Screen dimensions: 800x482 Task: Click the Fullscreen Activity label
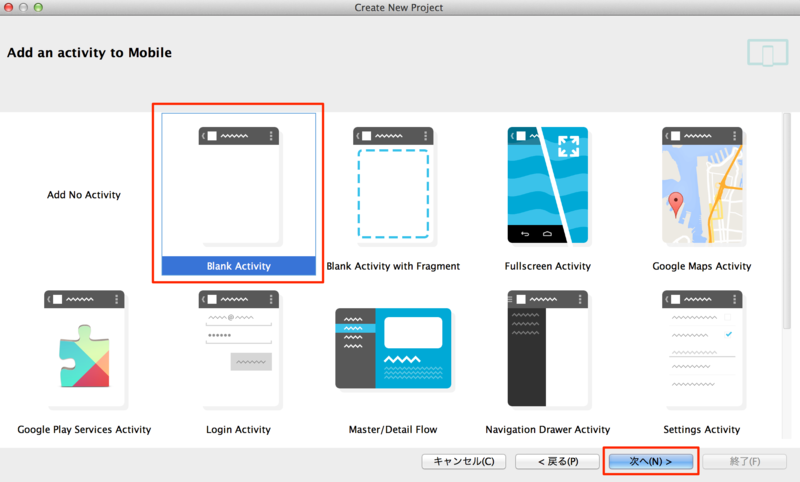[547, 266]
